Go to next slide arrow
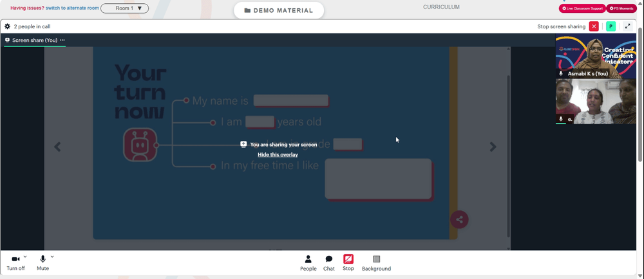This screenshot has height=279, width=644. click(x=493, y=147)
